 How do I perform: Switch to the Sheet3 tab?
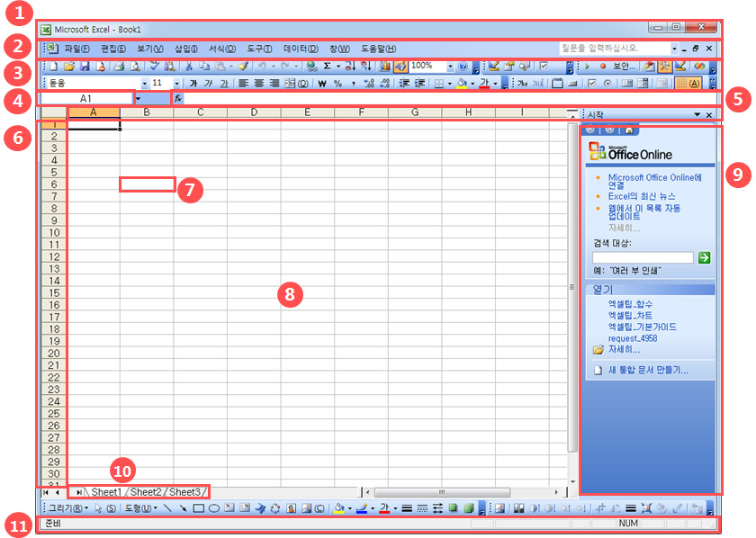point(184,492)
